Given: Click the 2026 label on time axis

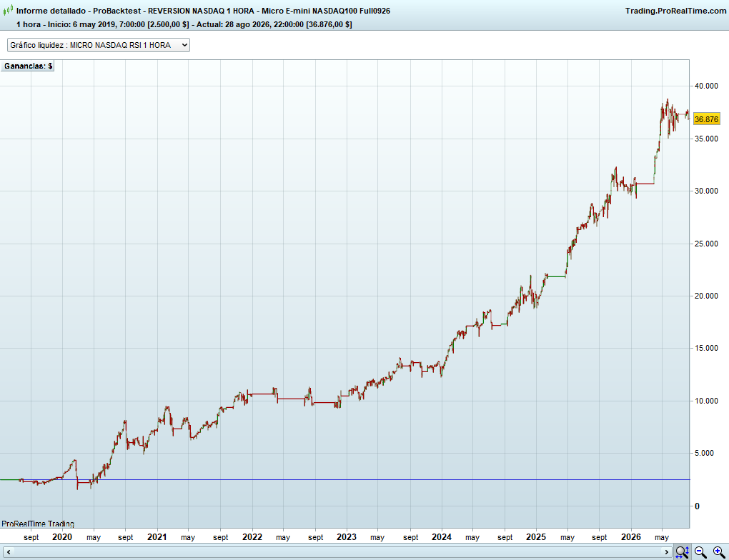Looking at the screenshot, I should (x=631, y=537).
